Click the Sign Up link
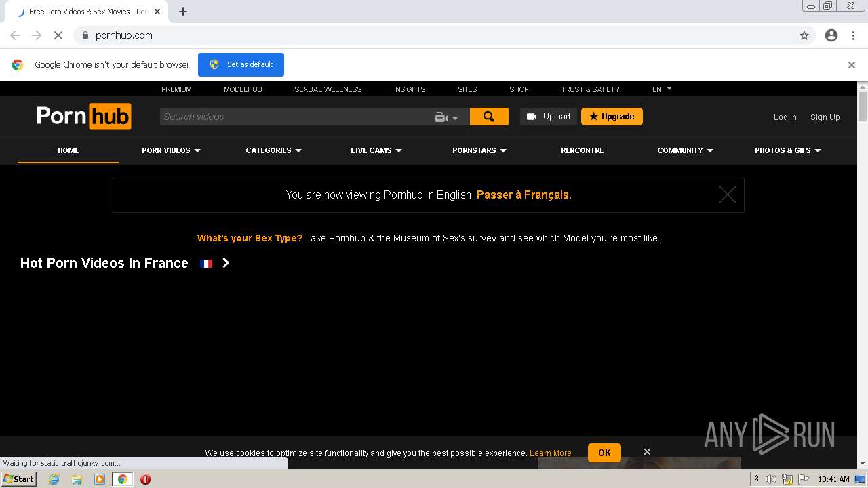Screen dimensions: 868x488 coord(825,117)
